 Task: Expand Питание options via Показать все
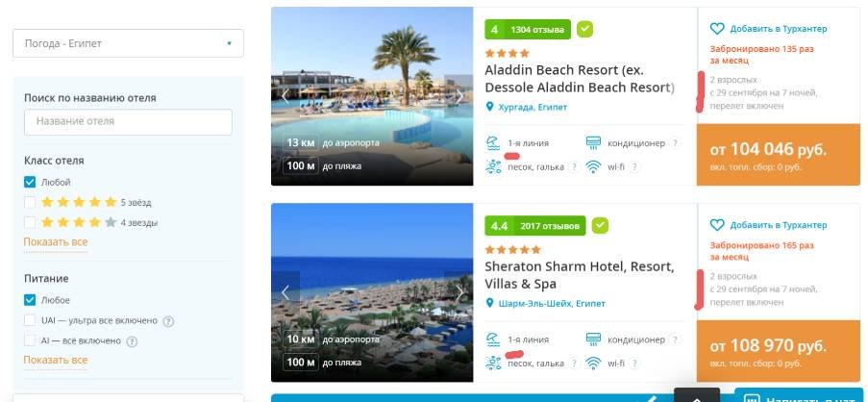pos(56,360)
